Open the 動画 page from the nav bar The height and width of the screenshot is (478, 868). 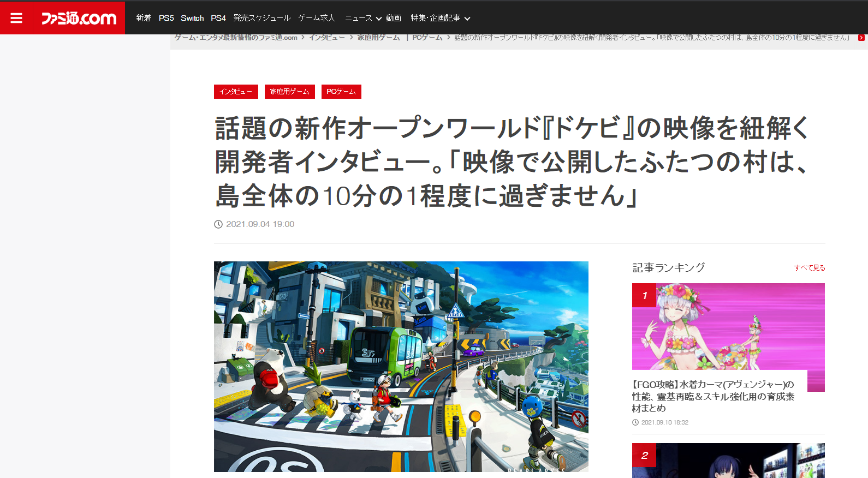pyautogui.click(x=393, y=18)
